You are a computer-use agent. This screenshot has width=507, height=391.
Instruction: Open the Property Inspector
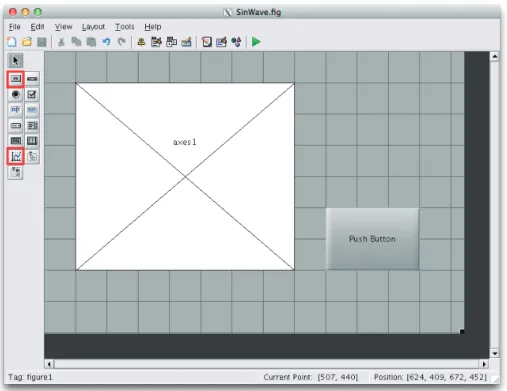click(221, 42)
